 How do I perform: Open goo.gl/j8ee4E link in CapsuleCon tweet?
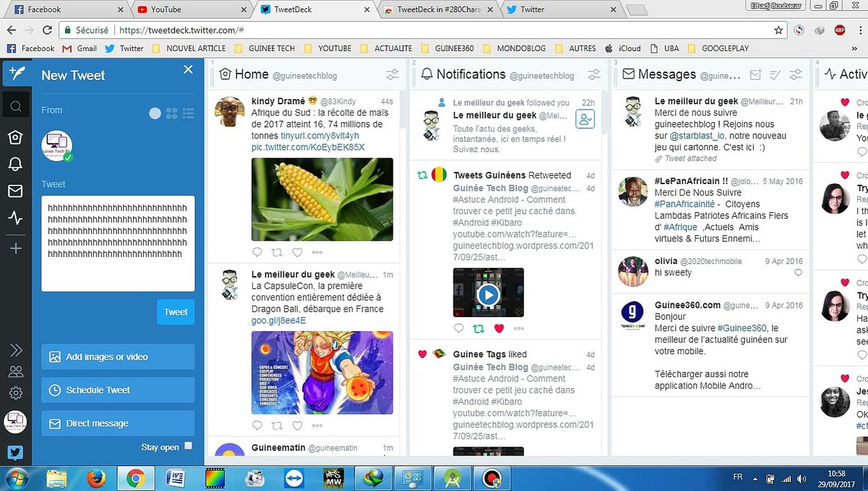tap(279, 321)
